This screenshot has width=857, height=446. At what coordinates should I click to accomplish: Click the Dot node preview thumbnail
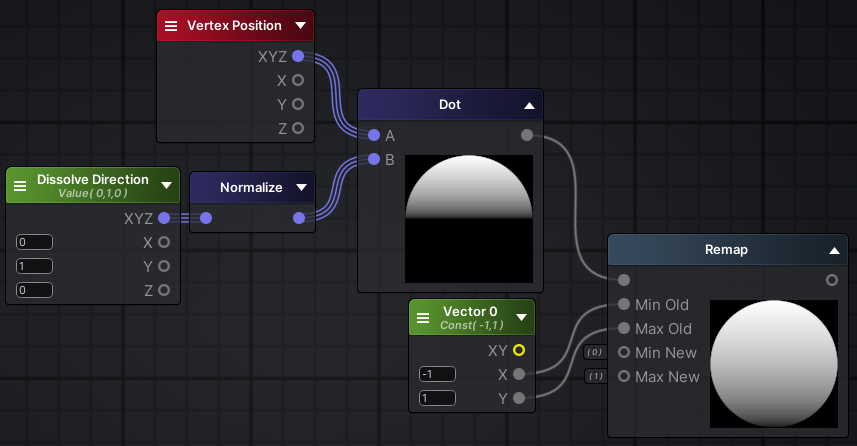click(x=469, y=219)
